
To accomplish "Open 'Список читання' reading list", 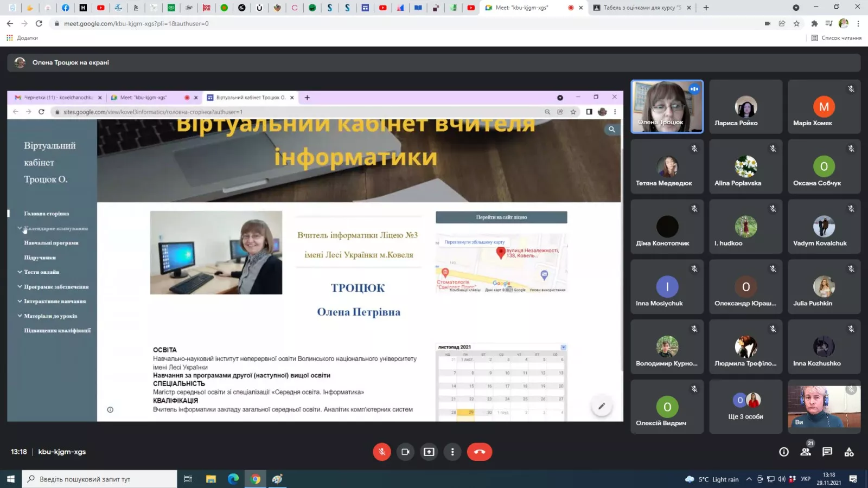I will (x=836, y=38).
